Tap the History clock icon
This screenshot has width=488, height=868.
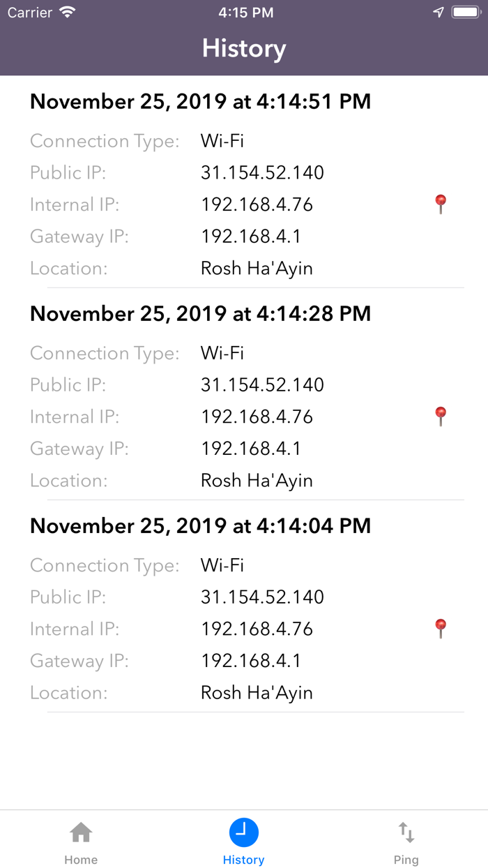(x=243, y=832)
